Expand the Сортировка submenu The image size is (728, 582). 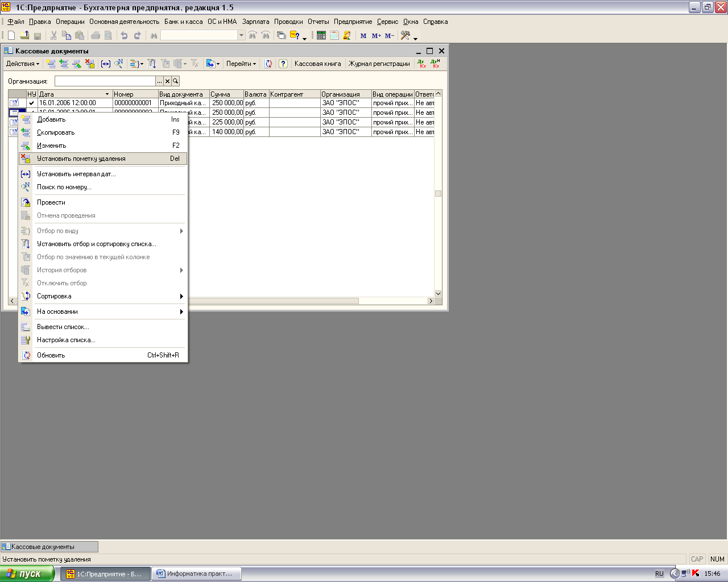coord(102,296)
